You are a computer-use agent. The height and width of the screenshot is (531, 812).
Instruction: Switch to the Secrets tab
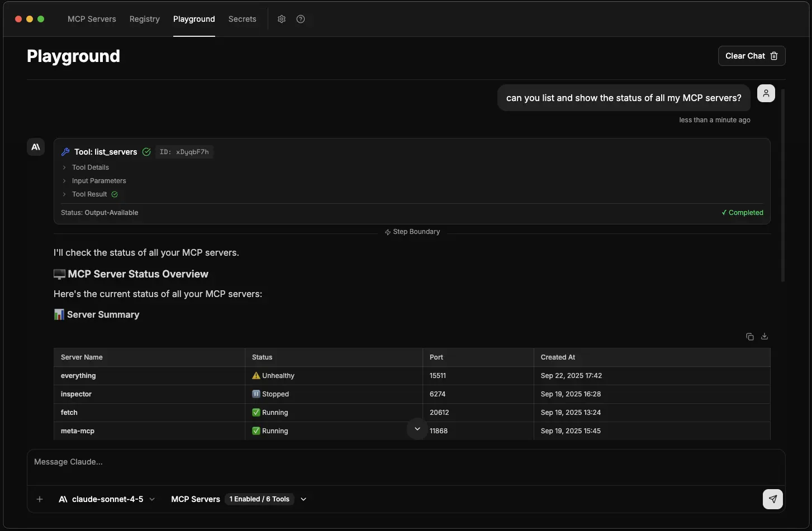tap(242, 18)
